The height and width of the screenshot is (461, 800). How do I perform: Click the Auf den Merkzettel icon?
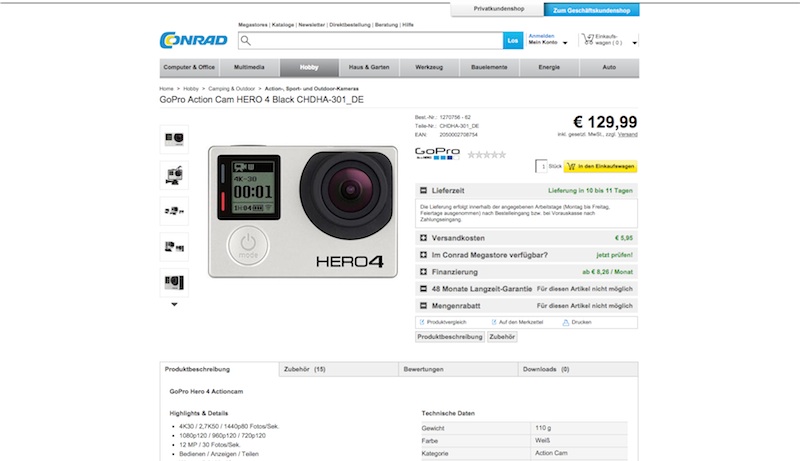pos(494,322)
